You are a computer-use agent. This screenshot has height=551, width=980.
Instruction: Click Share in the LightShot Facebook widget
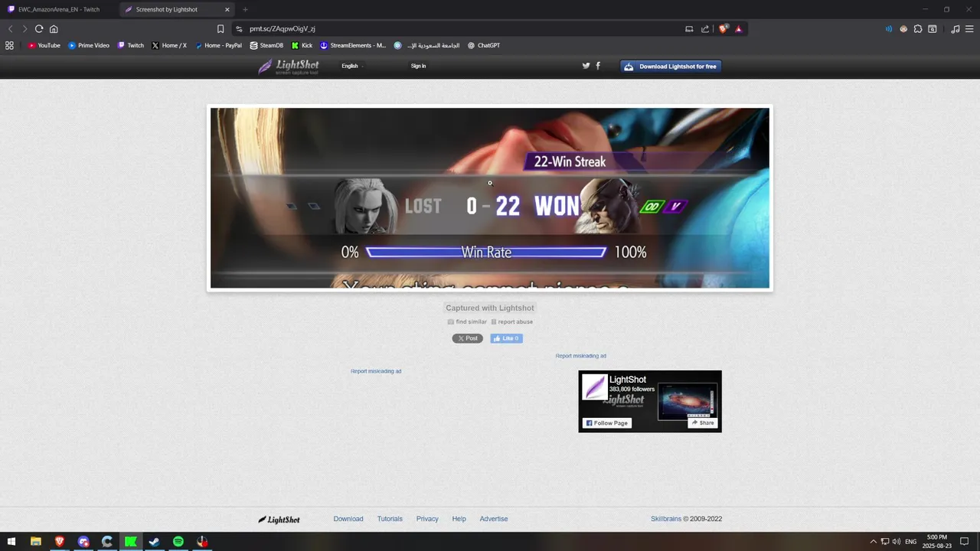(702, 423)
